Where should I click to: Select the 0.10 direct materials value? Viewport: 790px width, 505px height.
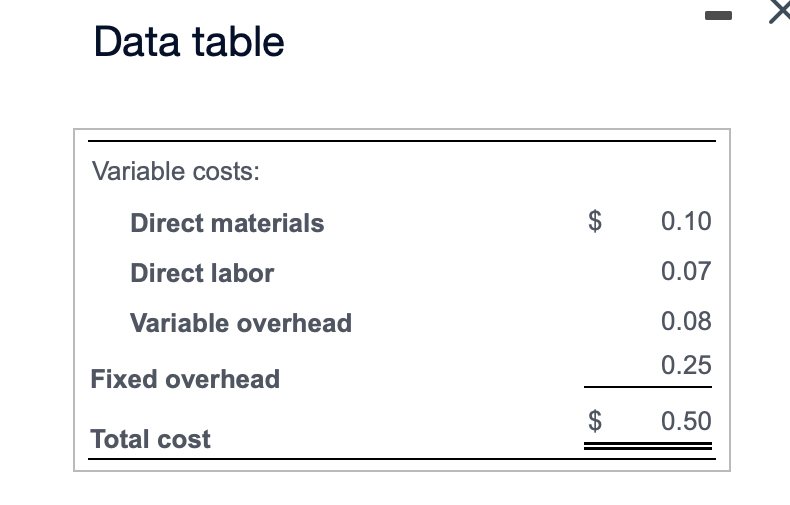tap(686, 221)
